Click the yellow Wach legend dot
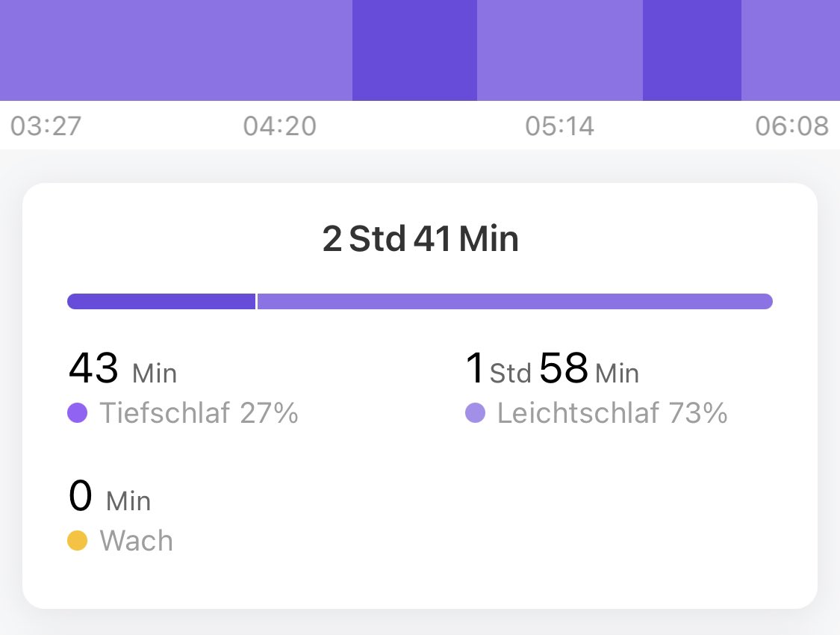The height and width of the screenshot is (635, 840). (78, 540)
